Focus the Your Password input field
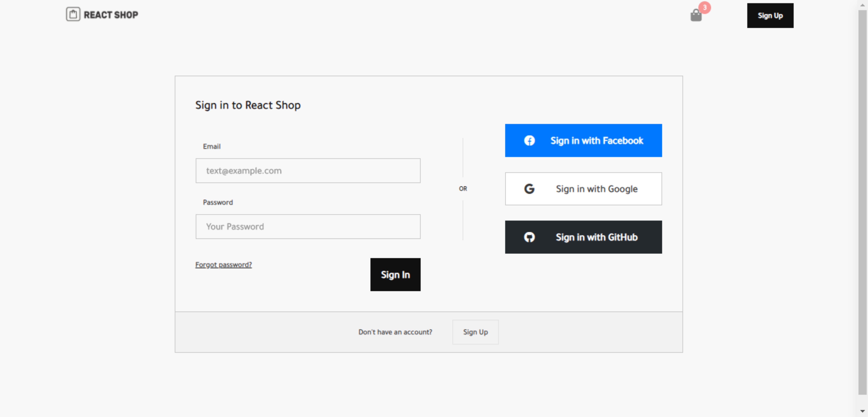Image resolution: width=868 pixels, height=417 pixels. pyautogui.click(x=308, y=227)
